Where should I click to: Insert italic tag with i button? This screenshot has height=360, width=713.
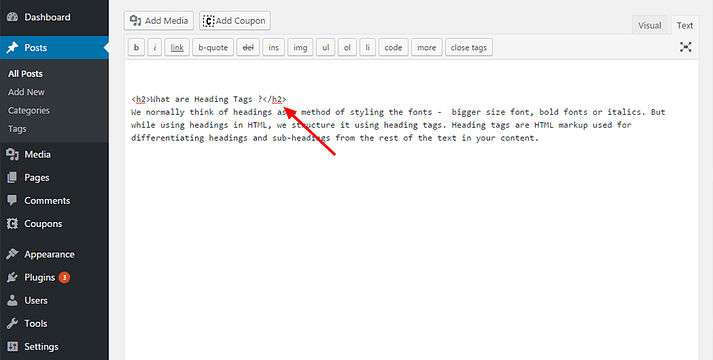point(155,47)
